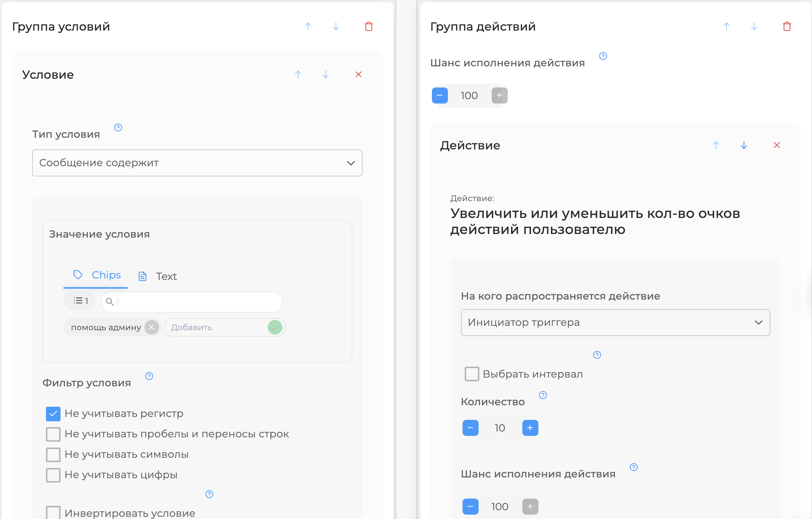The height and width of the screenshot is (519, 812).
Task: Switch to the Text tab
Action: pos(158,276)
